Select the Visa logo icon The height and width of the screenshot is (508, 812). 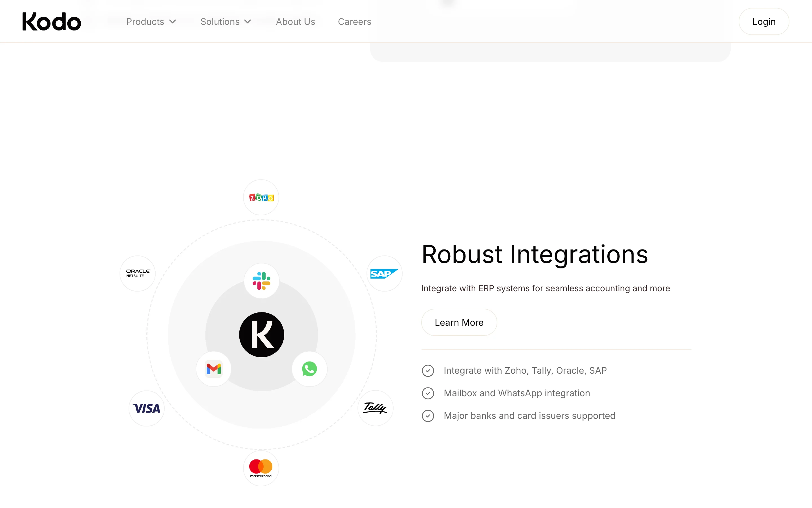[147, 408]
